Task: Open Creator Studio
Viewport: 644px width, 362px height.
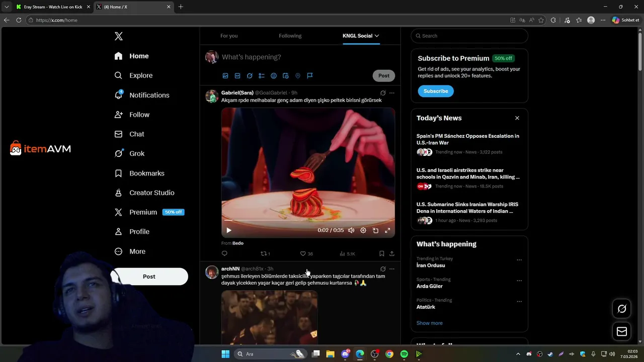Action: [144, 193]
